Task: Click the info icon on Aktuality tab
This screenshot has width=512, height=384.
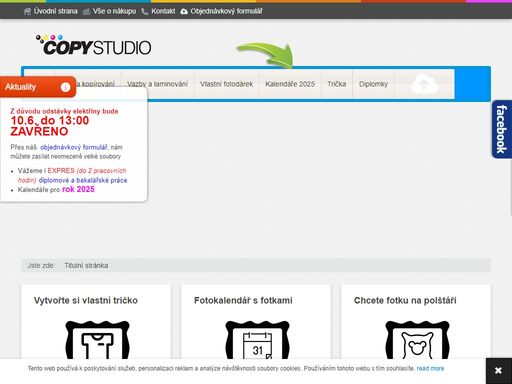Action: pyautogui.click(x=65, y=87)
